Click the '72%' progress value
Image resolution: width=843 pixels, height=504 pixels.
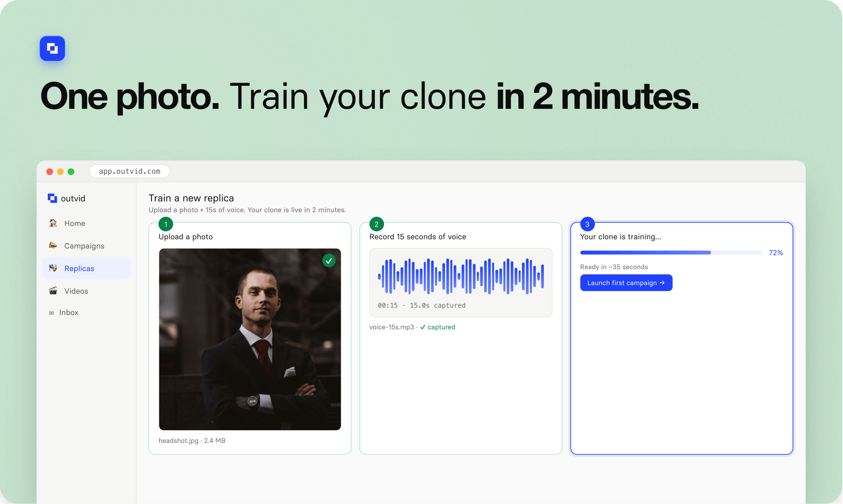click(776, 253)
